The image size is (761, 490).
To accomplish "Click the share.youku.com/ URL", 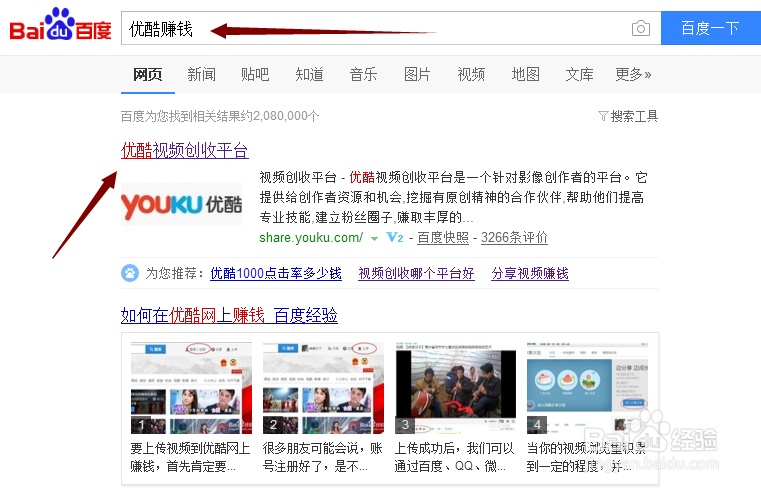I will click(x=311, y=238).
